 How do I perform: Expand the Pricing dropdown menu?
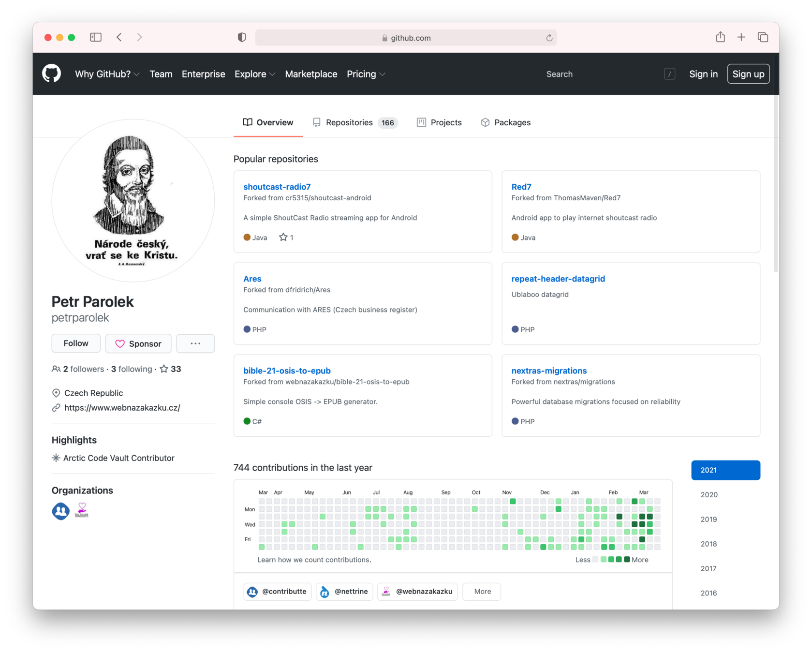pyautogui.click(x=366, y=74)
